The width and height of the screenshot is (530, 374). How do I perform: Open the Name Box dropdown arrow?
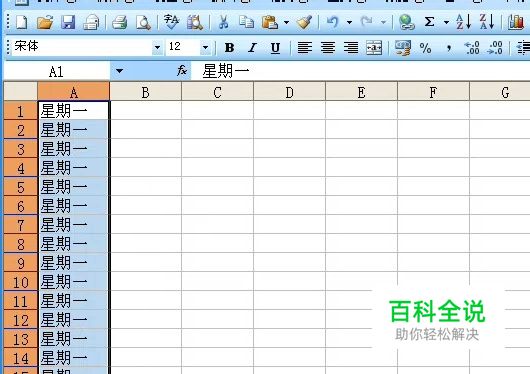click(x=119, y=71)
